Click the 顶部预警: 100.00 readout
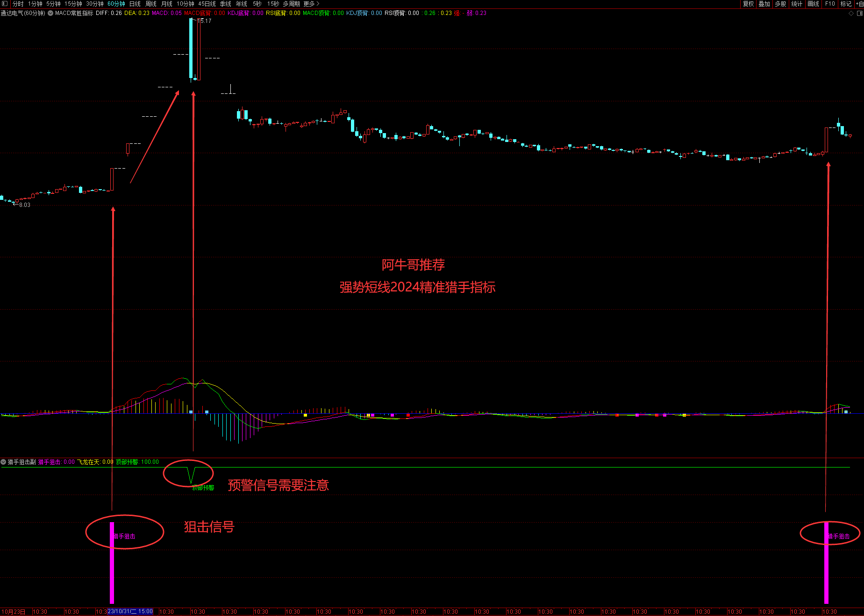 137,462
